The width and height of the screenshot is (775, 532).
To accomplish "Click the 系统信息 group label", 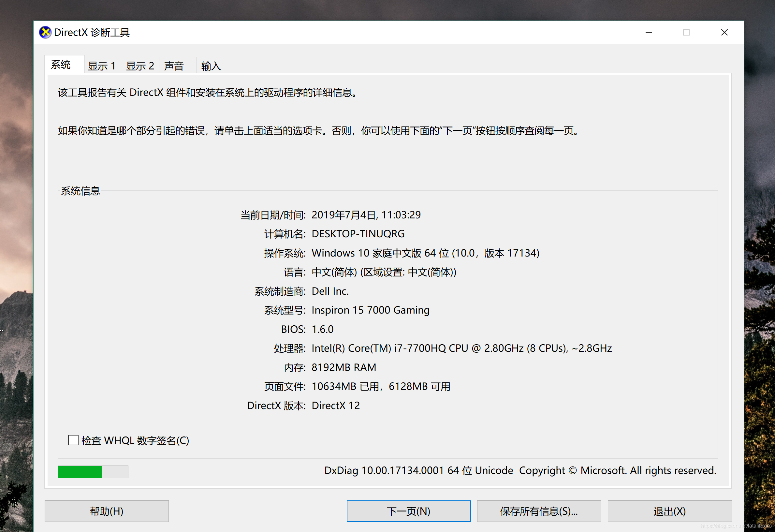I will point(80,191).
